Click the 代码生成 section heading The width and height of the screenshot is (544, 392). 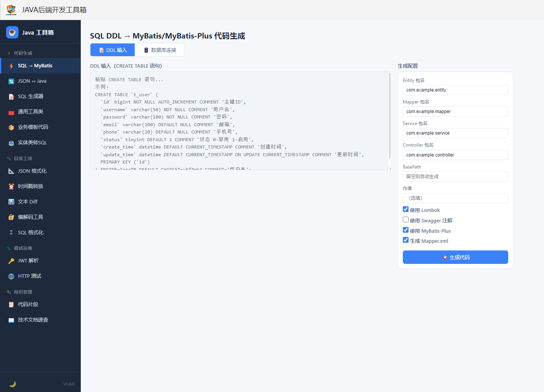[x=23, y=53]
